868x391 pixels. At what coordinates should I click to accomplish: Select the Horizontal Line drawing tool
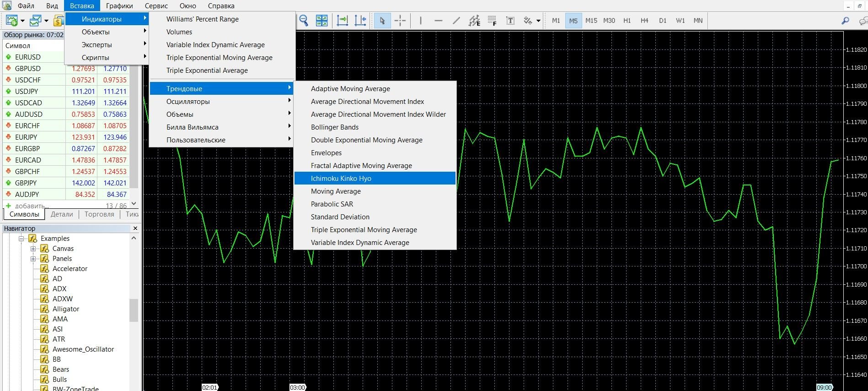click(x=438, y=21)
